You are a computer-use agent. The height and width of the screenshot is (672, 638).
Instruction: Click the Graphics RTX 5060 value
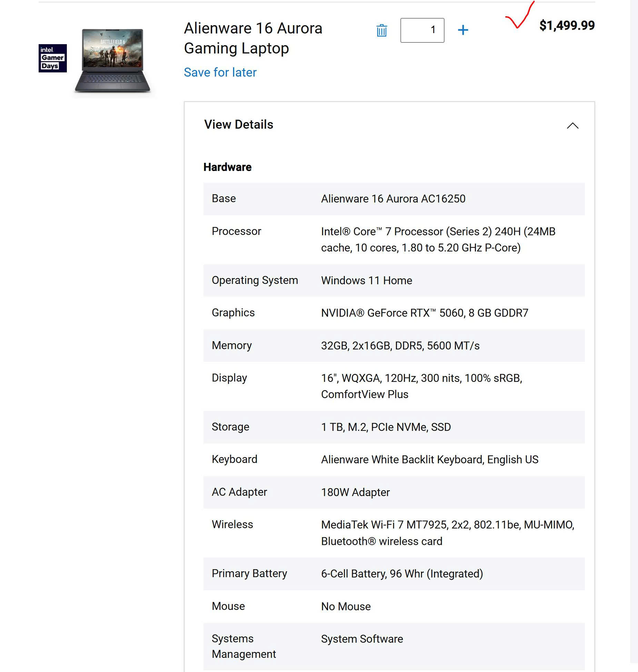pos(424,313)
